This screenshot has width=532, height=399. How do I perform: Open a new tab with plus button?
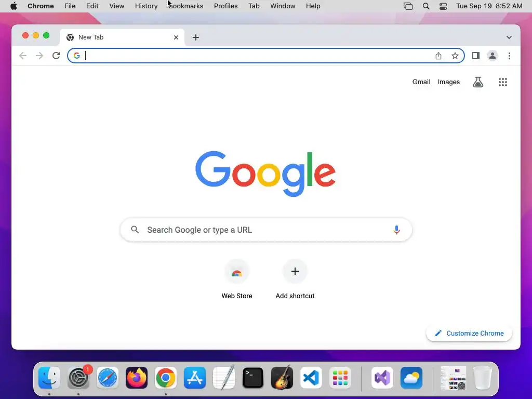tap(196, 37)
